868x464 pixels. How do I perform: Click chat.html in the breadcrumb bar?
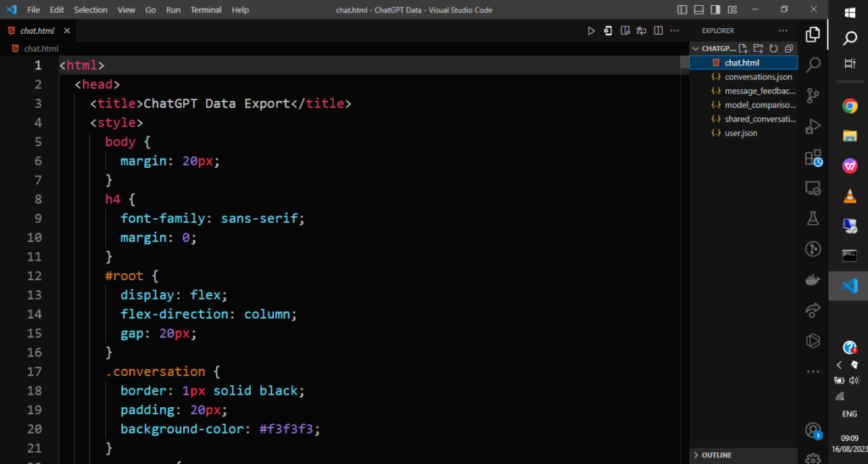[41, 48]
